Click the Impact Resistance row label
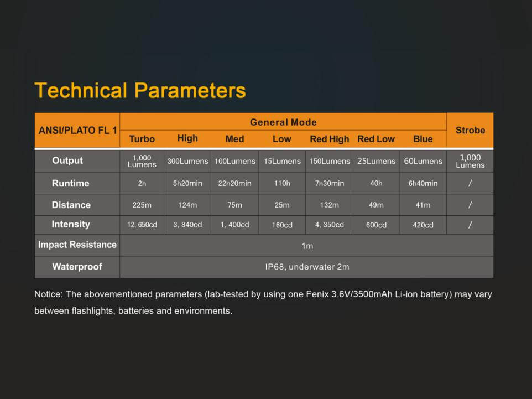This screenshot has height=399, width=532. 77,245
